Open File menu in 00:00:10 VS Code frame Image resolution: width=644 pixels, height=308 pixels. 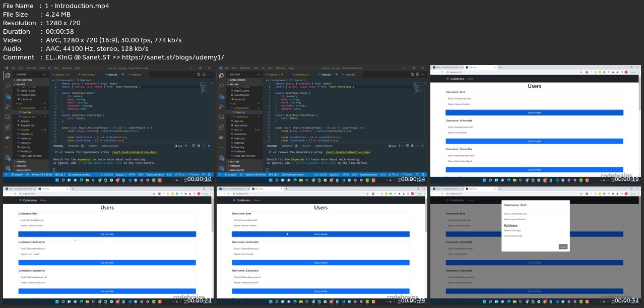tap(14, 68)
